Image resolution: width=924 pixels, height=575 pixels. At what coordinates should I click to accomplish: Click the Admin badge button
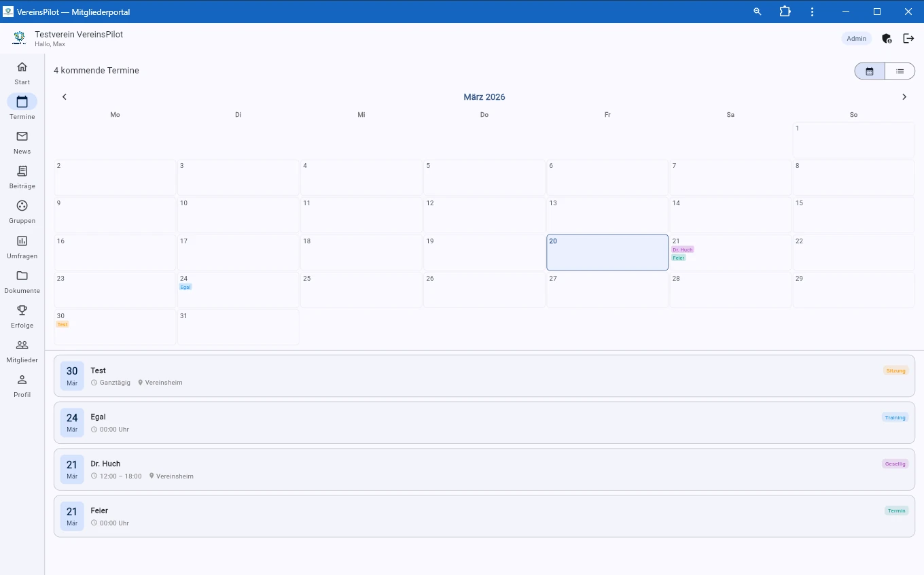856,39
